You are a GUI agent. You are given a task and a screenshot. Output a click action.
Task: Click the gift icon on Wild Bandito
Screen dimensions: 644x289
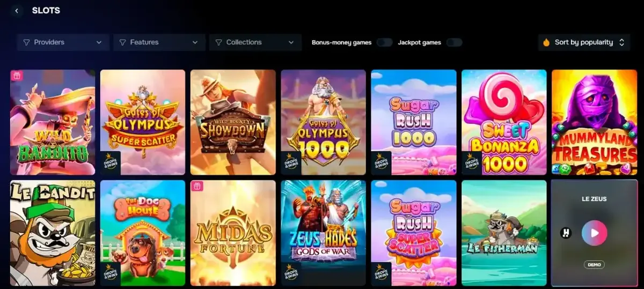[17, 76]
